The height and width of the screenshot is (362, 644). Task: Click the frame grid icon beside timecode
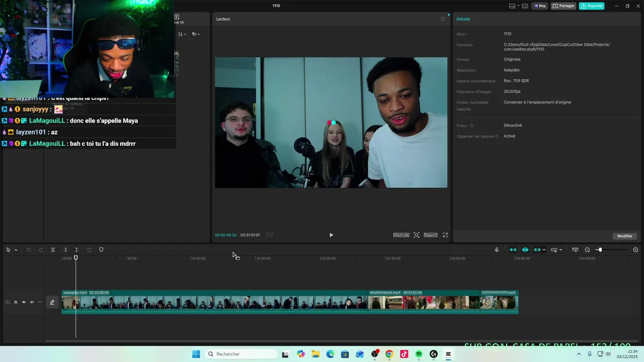[270, 235]
